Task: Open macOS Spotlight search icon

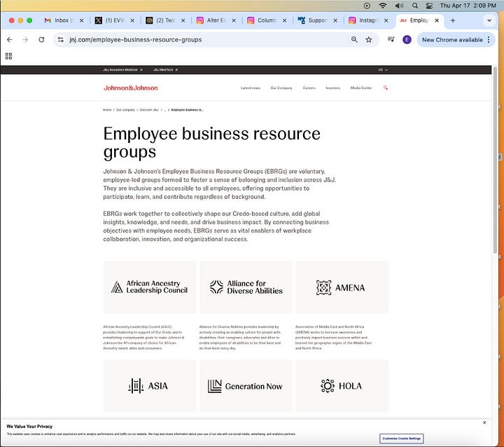Action: (x=415, y=6)
